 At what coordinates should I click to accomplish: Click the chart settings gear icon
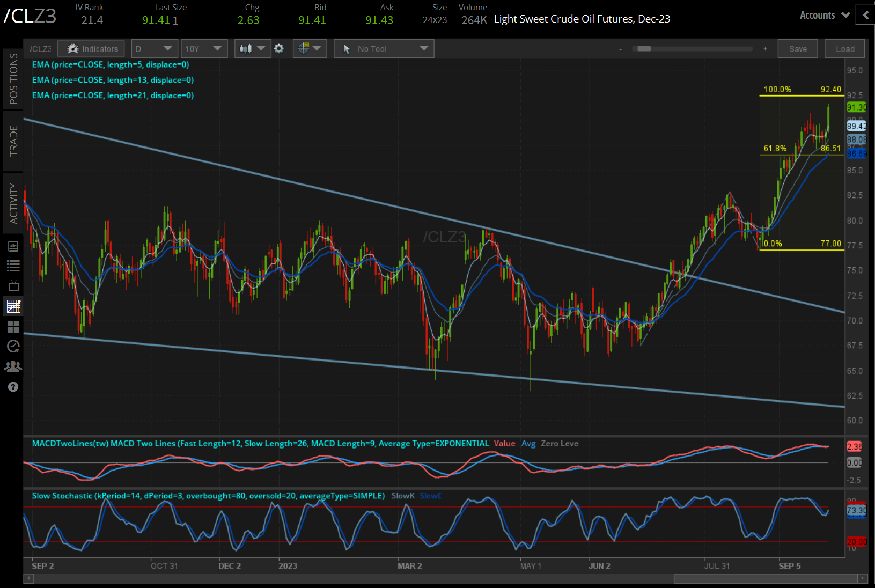(279, 48)
